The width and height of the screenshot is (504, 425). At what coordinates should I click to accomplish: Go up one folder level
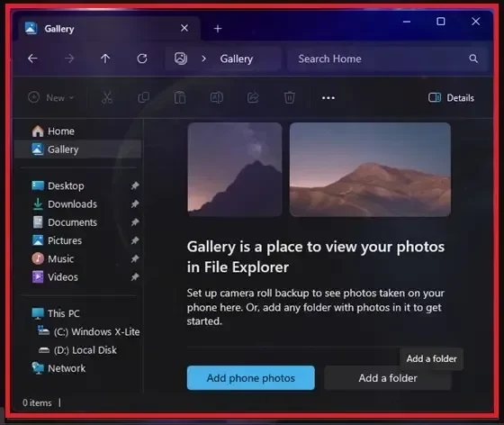(105, 59)
